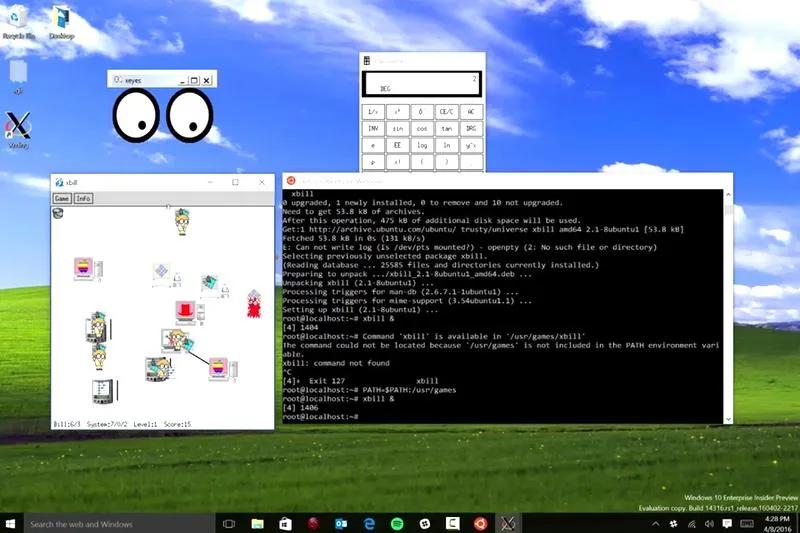Open the network icon in system tray
The image size is (800, 533).
(692, 524)
